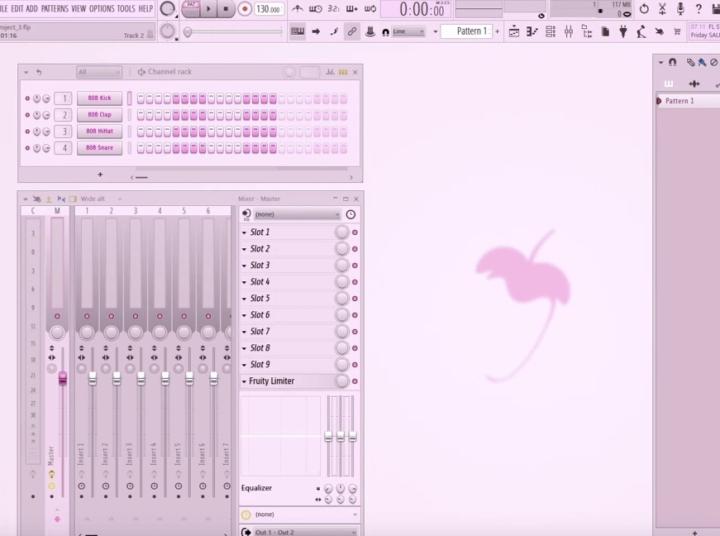Open the OPTIONS menu
Viewport: 720px width, 536px height.
point(102,9)
